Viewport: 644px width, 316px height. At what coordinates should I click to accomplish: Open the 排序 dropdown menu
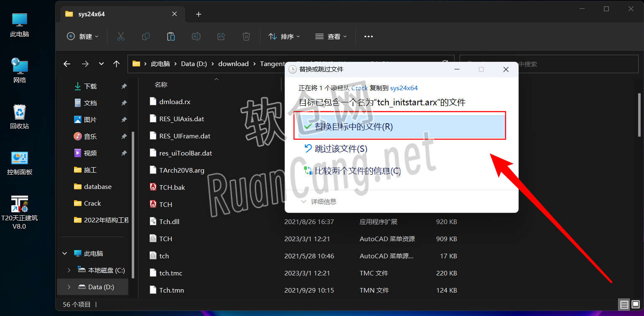tap(284, 36)
